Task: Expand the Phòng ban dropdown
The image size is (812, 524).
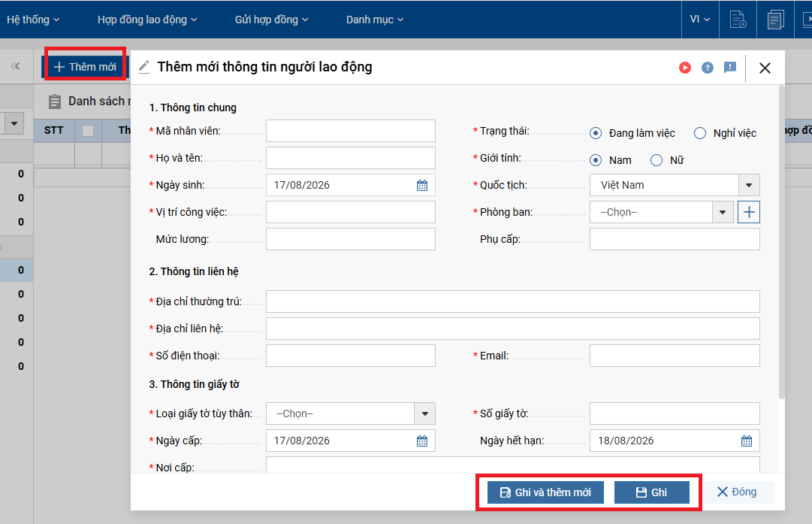Action: pyautogui.click(x=723, y=212)
